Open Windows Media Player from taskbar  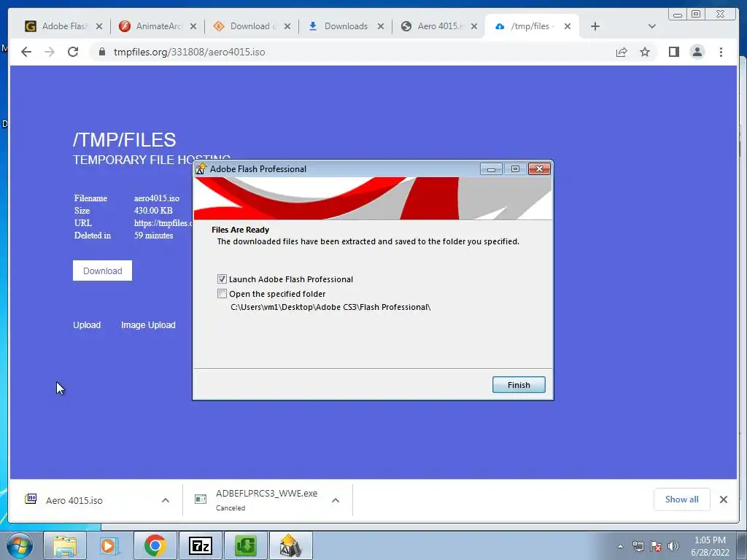(x=109, y=545)
